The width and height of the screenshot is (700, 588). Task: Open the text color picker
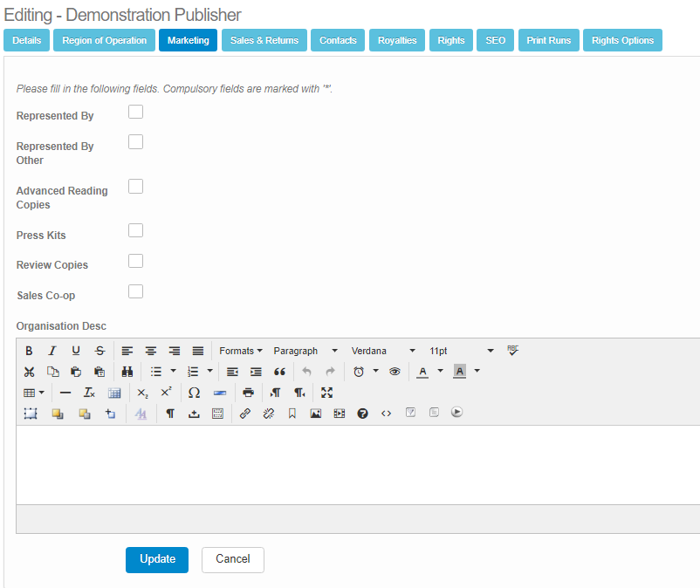coord(422,372)
